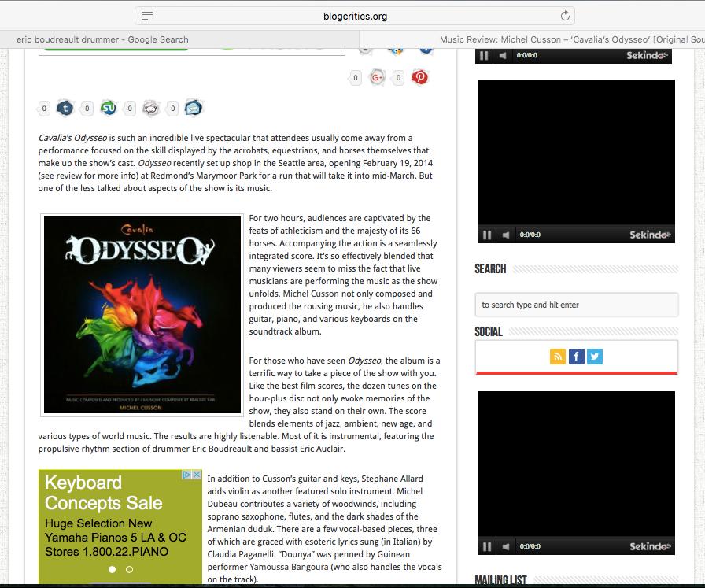The height and width of the screenshot is (588, 705).
Task: Switch to the Google Search tab
Action: coord(102,39)
